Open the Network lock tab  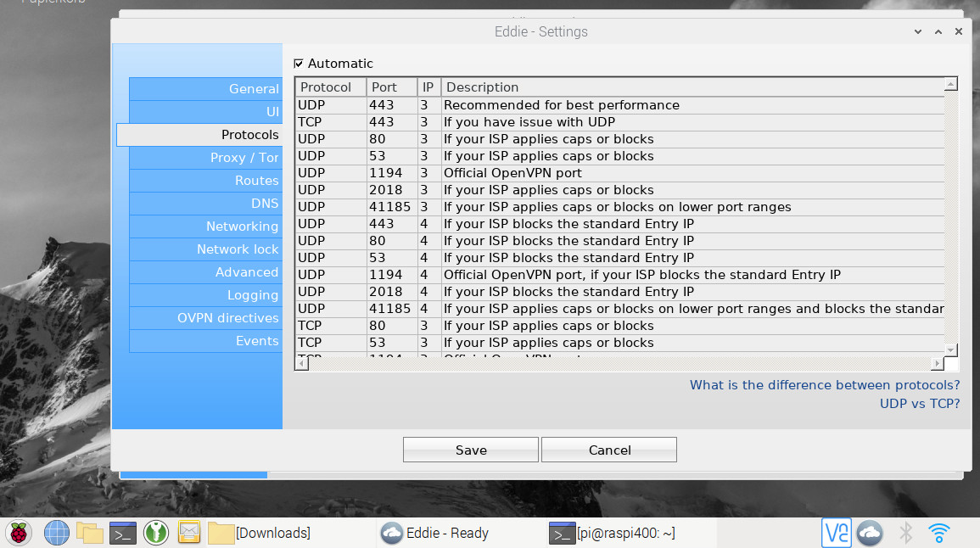[x=205, y=249]
